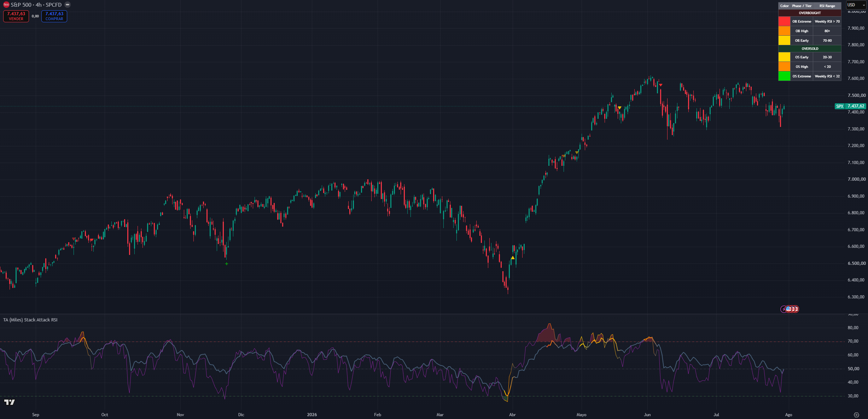Click the red VENDER sell button
The image size is (868, 419).
pos(16,16)
